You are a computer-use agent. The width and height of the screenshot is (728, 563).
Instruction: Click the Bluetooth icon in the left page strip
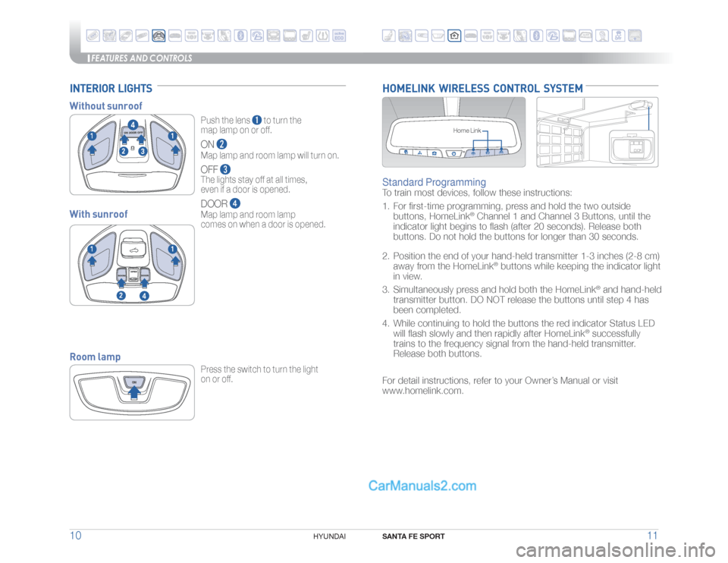coord(240,36)
